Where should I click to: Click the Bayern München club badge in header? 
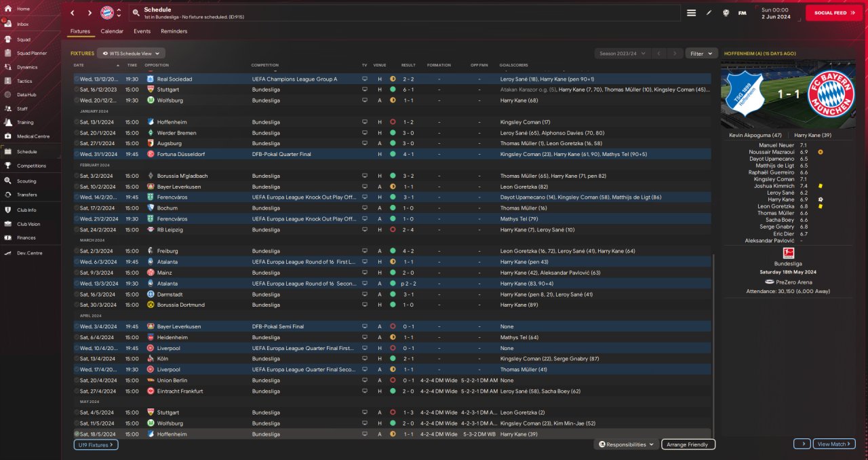coord(107,13)
